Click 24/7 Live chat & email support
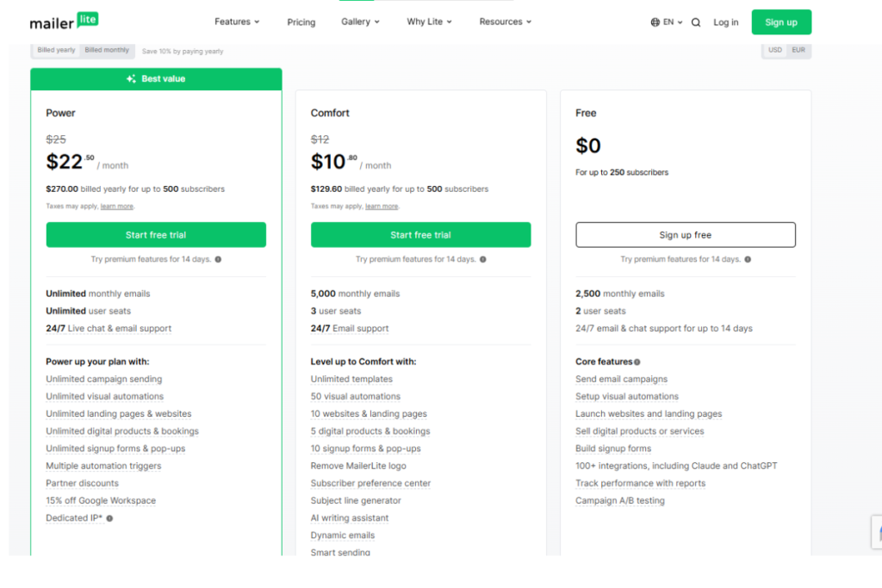882x588 pixels. [x=109, y=329]
